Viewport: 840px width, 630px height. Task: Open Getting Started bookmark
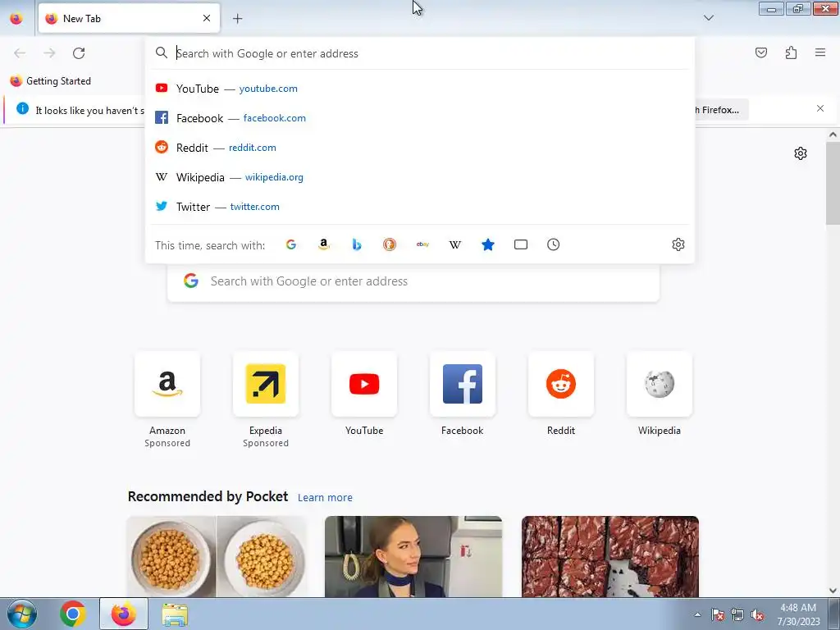tap(51, 81)
